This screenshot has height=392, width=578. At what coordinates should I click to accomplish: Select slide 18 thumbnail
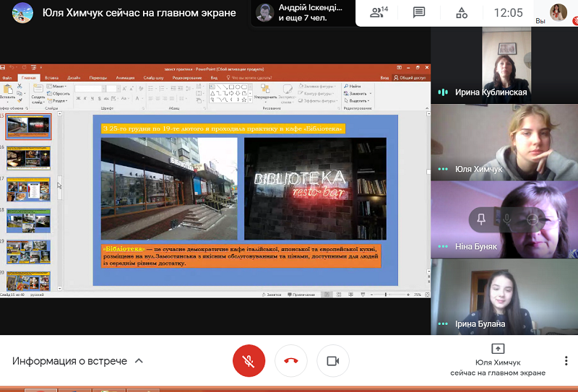(28, 221)
